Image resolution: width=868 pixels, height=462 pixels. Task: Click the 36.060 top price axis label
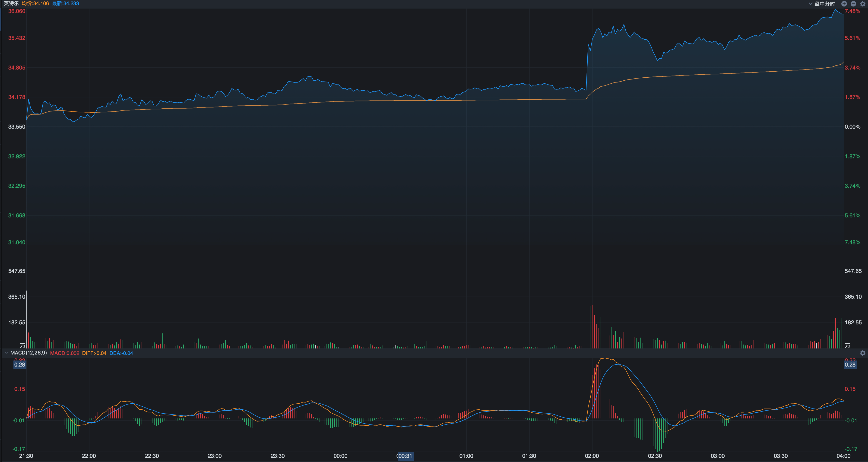(x=16, y=11)
